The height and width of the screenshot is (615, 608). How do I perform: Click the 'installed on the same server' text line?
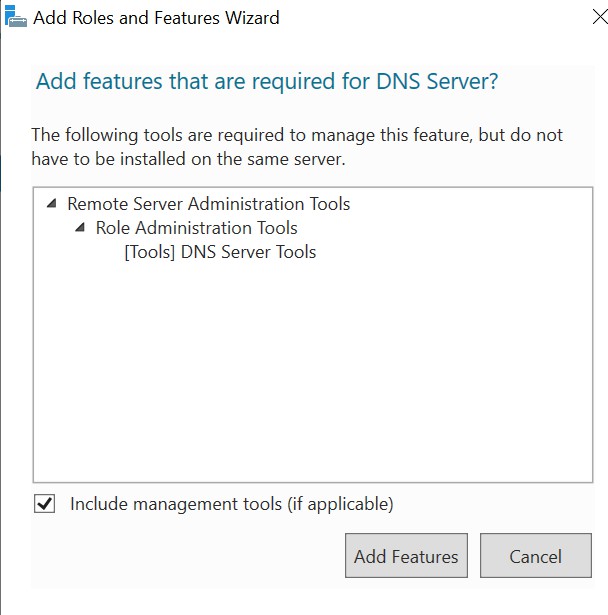click(188, 159)
